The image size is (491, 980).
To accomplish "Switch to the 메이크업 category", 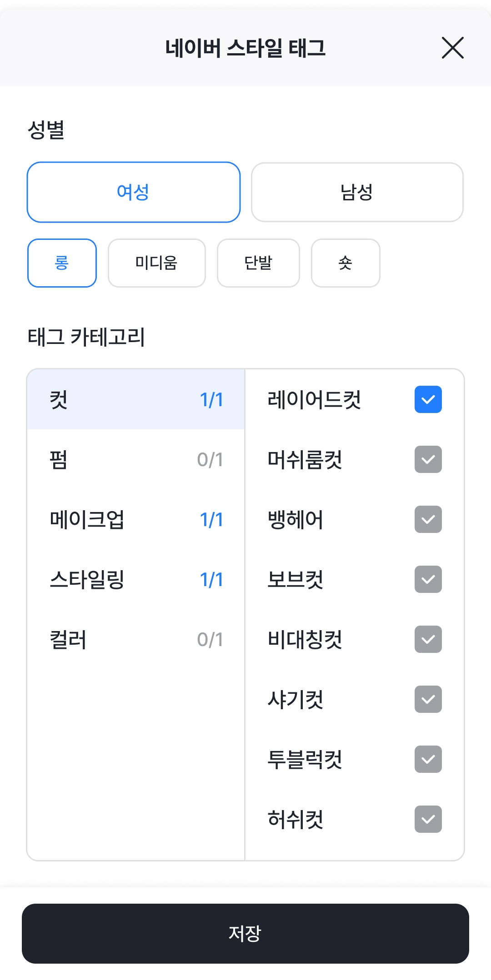I will pos(135,520).
